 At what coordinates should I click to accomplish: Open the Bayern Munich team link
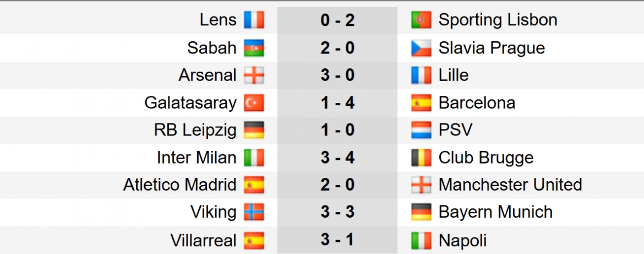496,213
